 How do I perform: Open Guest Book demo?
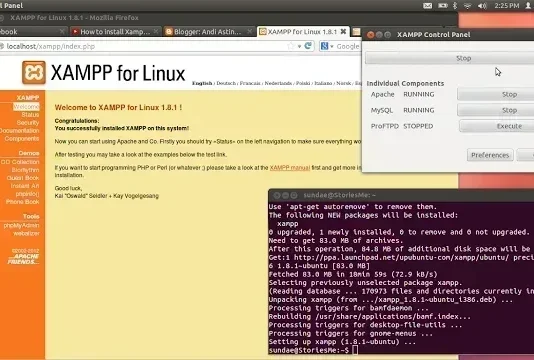(x=23, y=178)
